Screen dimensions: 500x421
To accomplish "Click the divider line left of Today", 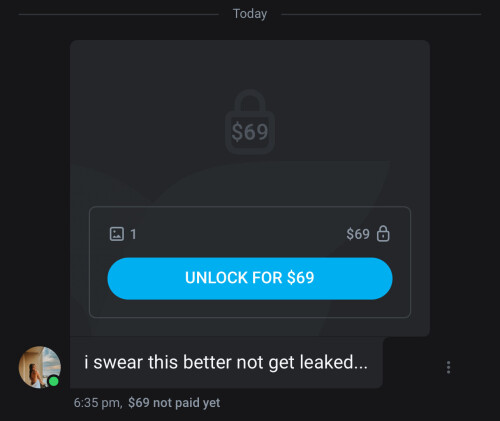I will pyautogui.click(x=118, y=14).
